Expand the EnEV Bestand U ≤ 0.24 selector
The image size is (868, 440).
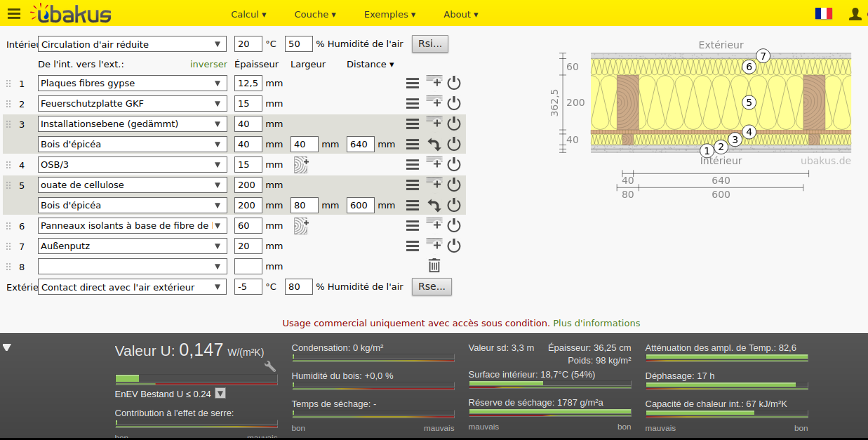click(x=220, y=394)
